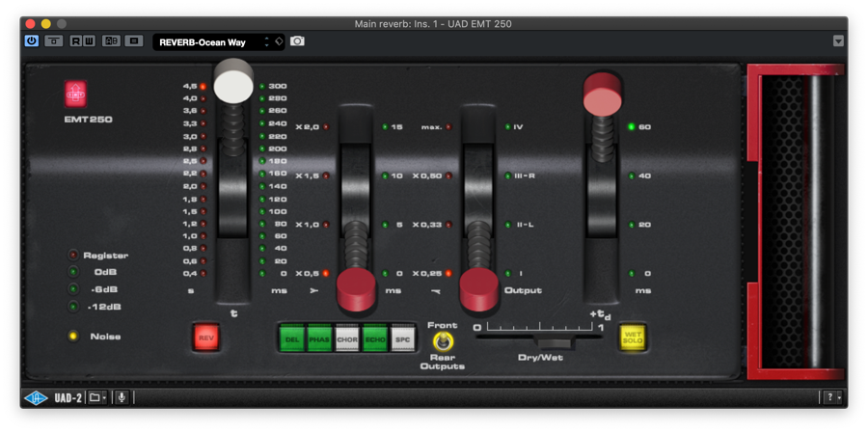Click the red-framed cooling grille panel
The width and height of the screenshot is (868, 432).
(x=796, y=222)
